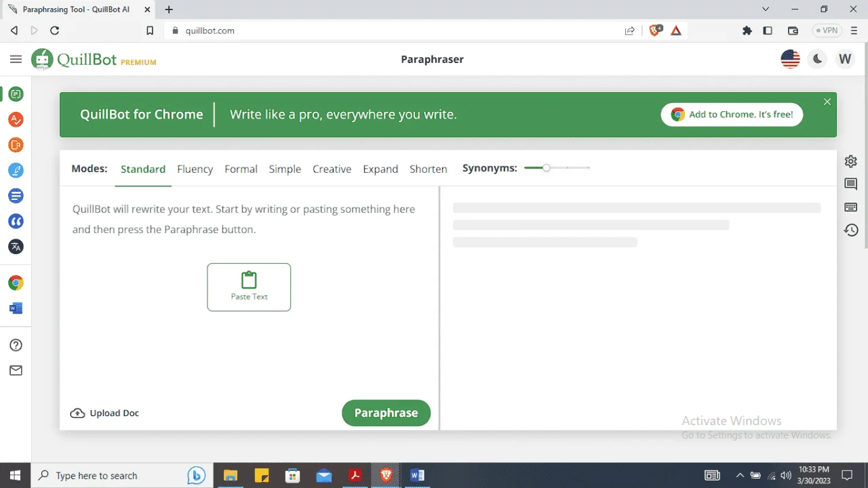
Task: Open the Plagiarism Checker sidebar icon
Action: [16, 145]
